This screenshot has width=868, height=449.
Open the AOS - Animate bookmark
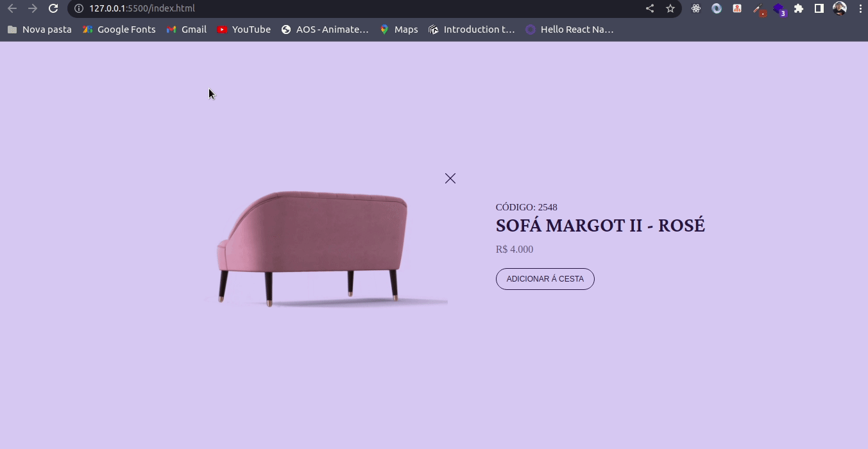point(325,30)
